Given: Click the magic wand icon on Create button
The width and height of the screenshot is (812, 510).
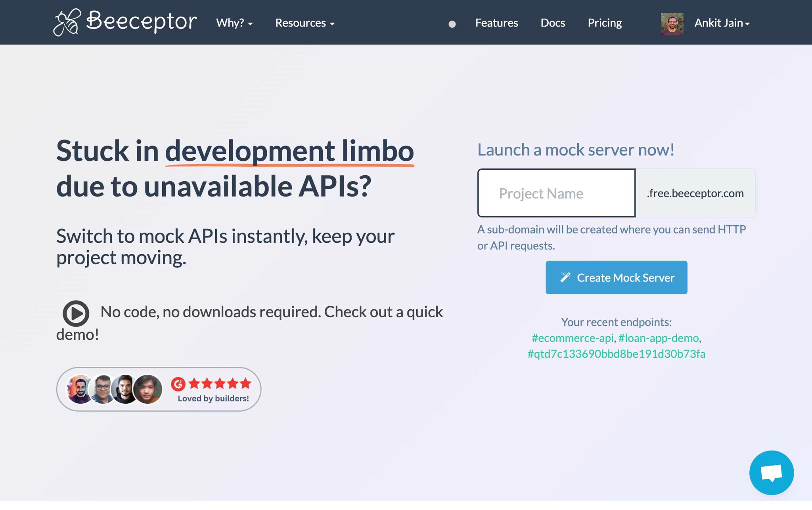Looking at the screenshot, I should tap(565, 278).
